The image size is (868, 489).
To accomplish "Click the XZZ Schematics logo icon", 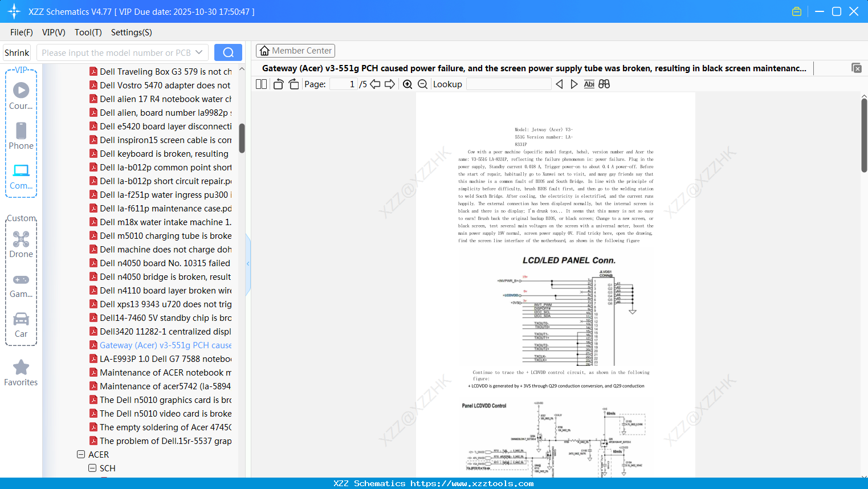I will 14,11.
